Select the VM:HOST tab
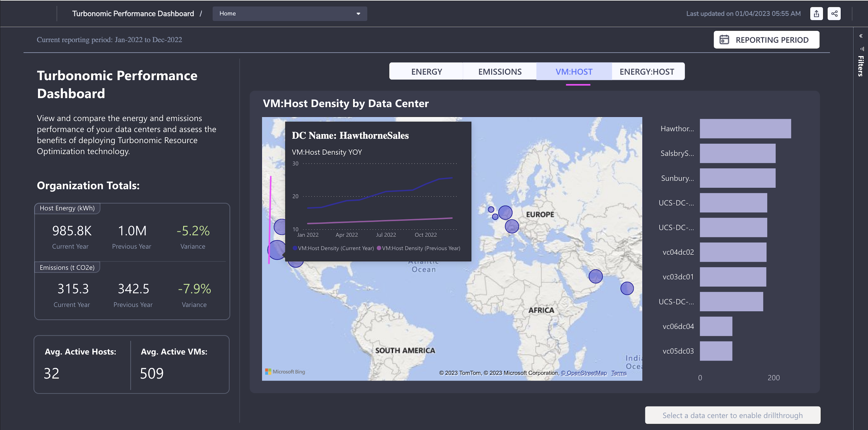This screenshot has width=868, height=430. pos(574,71)
